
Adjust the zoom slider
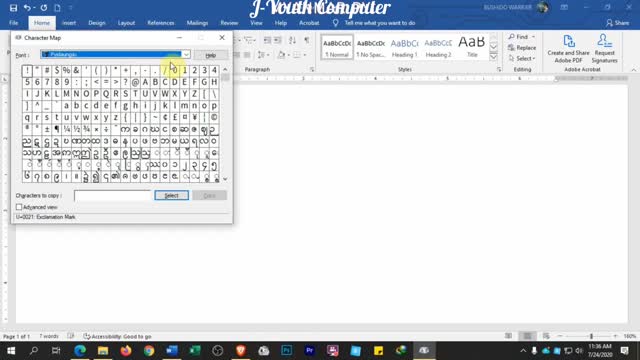[591, 336]
